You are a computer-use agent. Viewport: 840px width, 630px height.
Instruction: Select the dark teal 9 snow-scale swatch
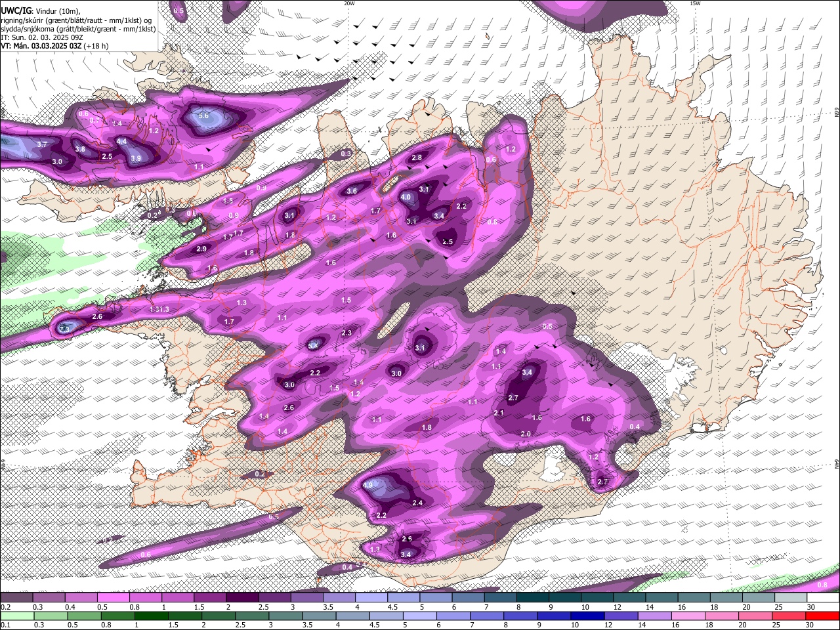pos(565,598)
